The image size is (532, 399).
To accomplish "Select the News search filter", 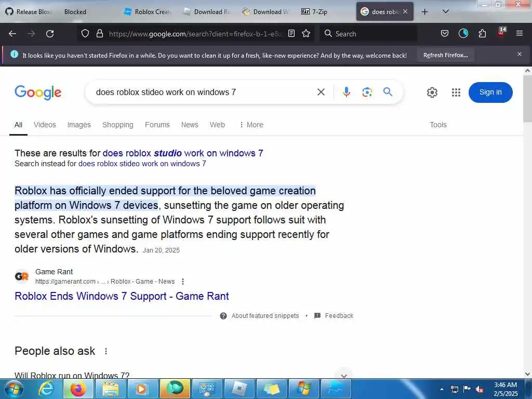I will click(x=190, y=125).
